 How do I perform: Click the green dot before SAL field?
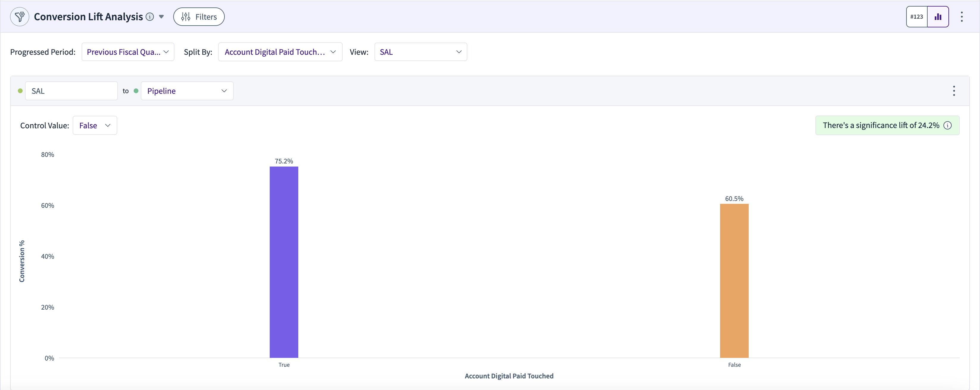point(20,91)
